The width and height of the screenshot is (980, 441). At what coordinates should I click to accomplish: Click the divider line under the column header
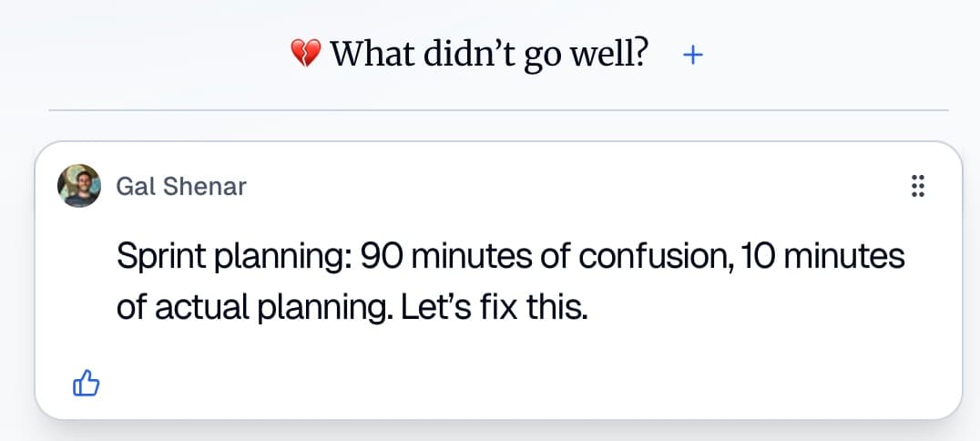[x=498, y=110]
